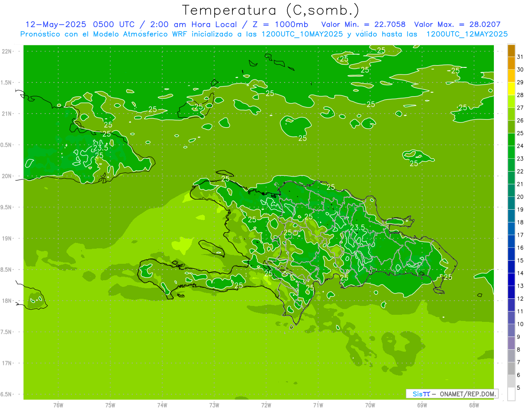Click the colorbar tick label '28'

coord(520,95)
